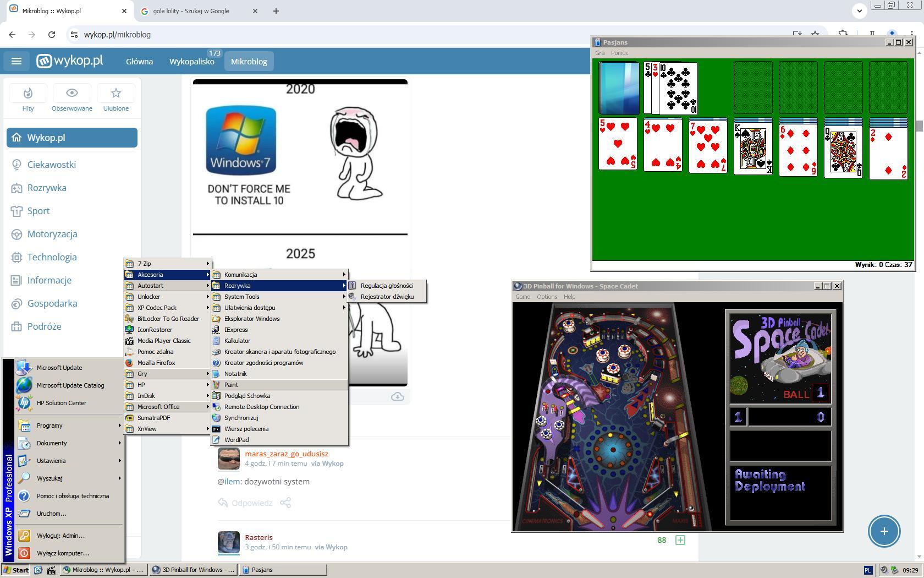This screenshot has width=924, height=578.
Task: Click the browser page vertical scrollbar thumb
Action: point(919,126)
